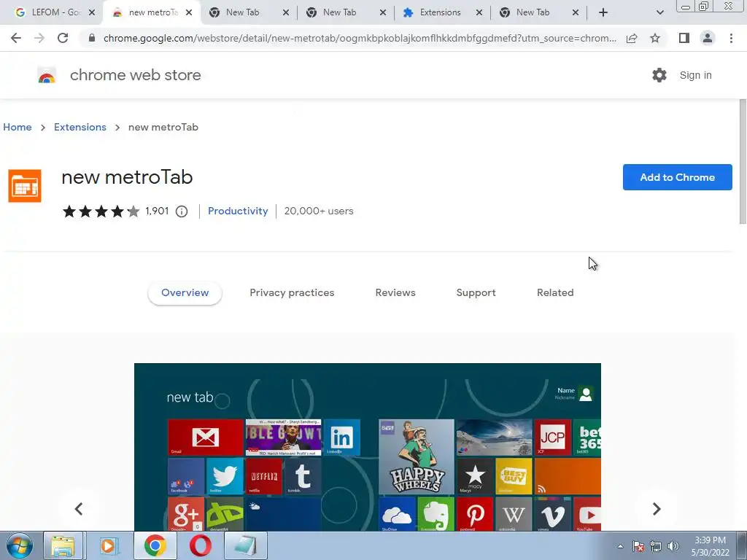Image resolution: width=747 pixels, height=560 pixels.
Task: Click Add to Chrome button
Action: 678,177
